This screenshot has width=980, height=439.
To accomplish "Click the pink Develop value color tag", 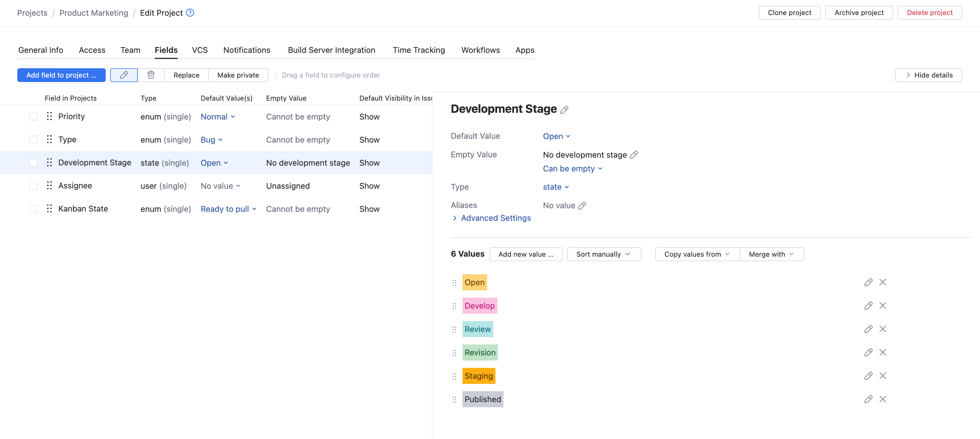I will pos(479,306).
